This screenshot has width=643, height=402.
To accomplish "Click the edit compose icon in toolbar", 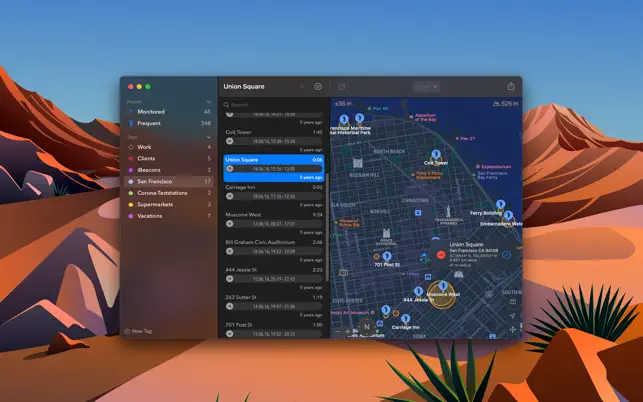I will (342, 87).
